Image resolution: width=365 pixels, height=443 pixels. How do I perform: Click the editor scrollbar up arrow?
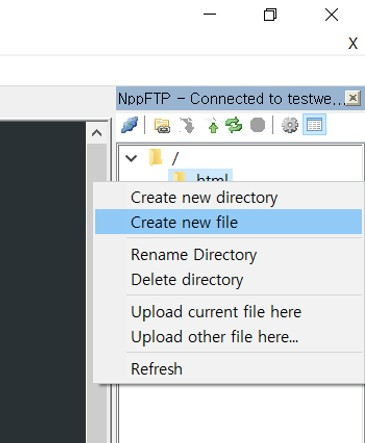(x=97, y=133)
